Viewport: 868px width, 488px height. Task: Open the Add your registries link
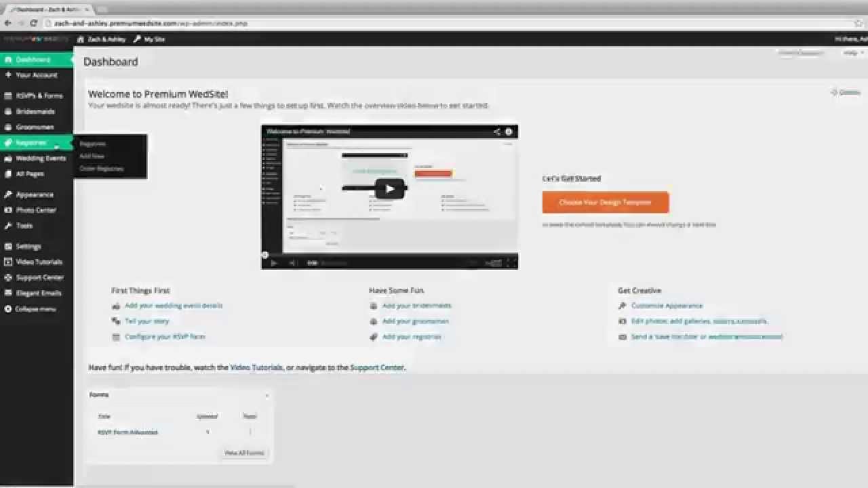[412, 337]
